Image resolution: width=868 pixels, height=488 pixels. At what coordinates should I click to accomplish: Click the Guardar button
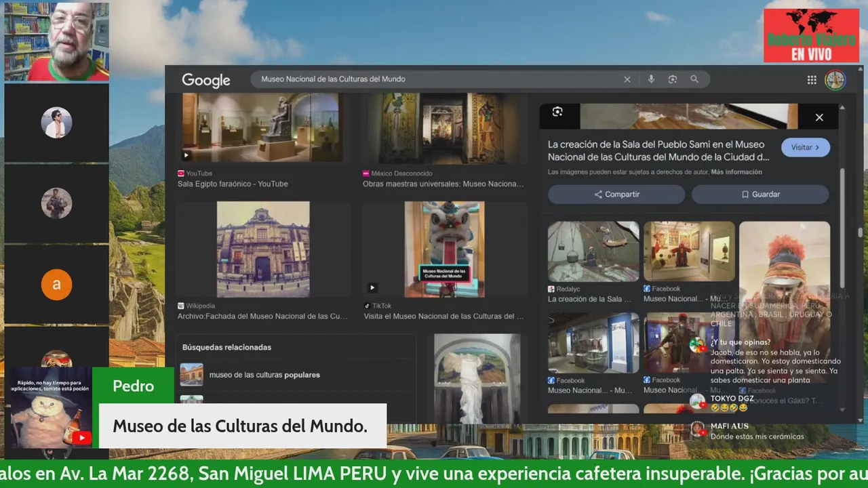pyautogui.click(x=760, y=195)
